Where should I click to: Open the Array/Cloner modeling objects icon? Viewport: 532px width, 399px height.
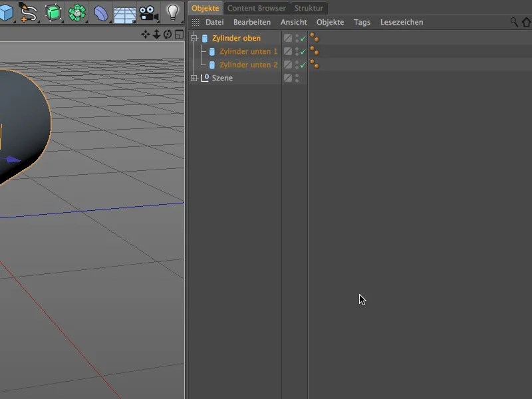coord(77,13)
